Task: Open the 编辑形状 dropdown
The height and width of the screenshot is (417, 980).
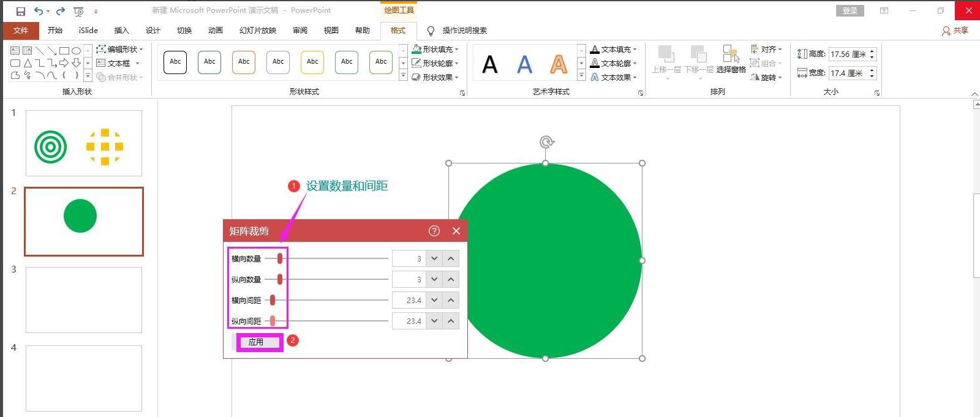Action: 119,49
